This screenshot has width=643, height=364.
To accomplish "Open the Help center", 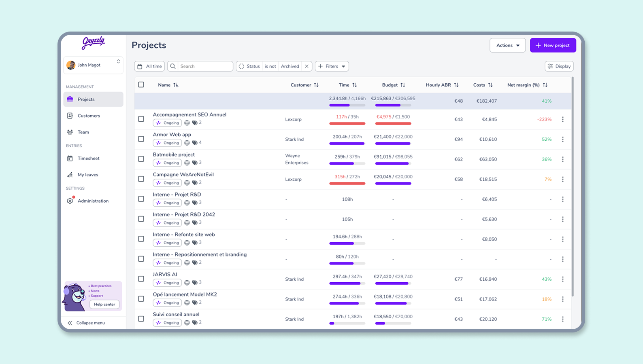I will 104,305.
